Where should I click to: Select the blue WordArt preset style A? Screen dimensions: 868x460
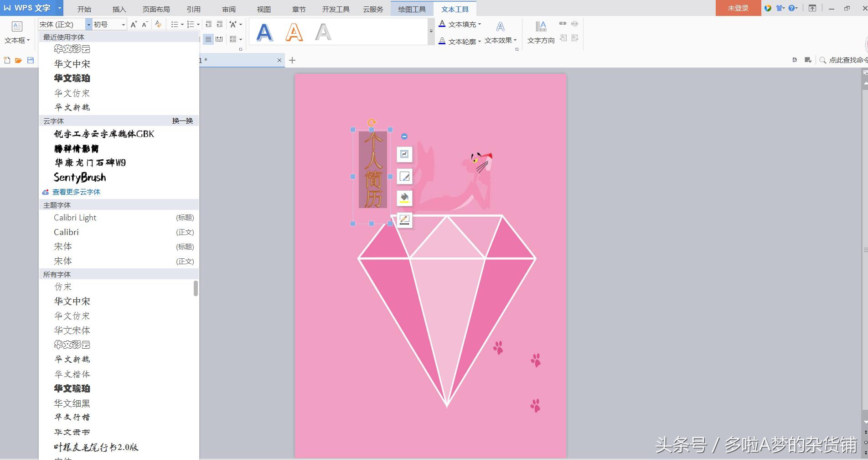coord(264,32)
